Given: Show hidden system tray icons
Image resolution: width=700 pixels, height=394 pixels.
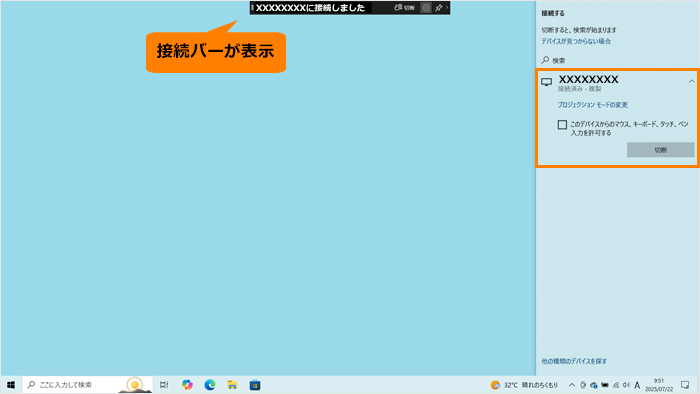Looking at the screenshot, I should tap(571, 385).
